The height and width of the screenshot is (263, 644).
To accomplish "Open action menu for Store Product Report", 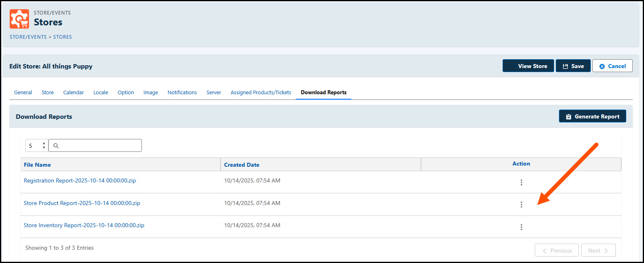I will 521,205.
